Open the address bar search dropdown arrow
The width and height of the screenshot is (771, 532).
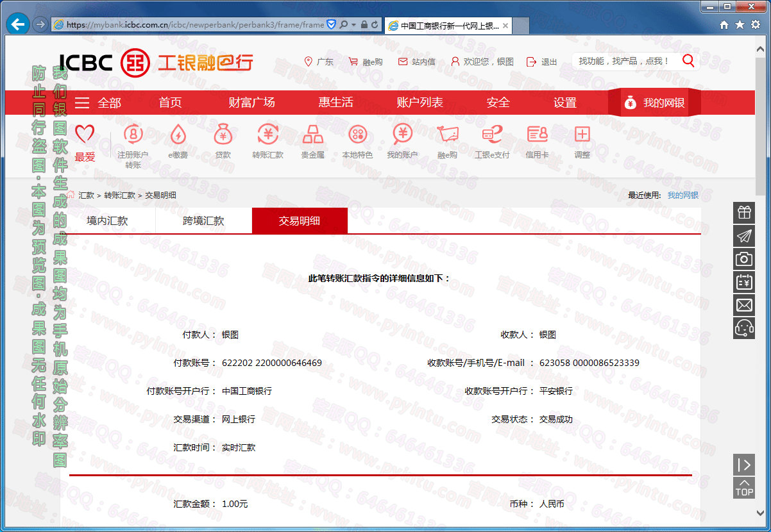[x=353, y=25]
